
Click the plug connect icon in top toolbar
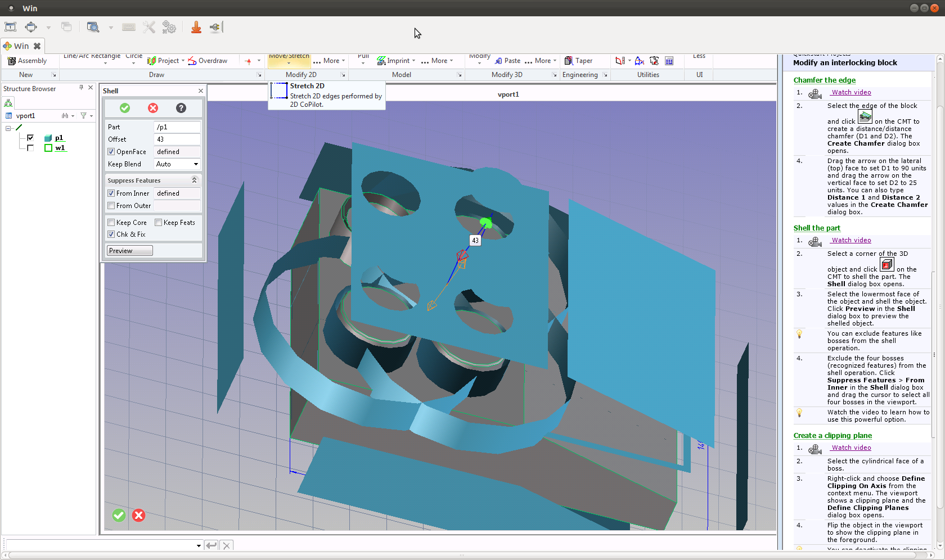click(216, 27)
